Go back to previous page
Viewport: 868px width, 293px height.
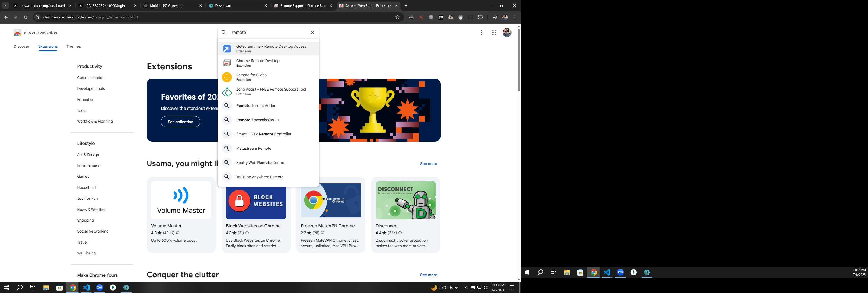click(x=6, y=17)
